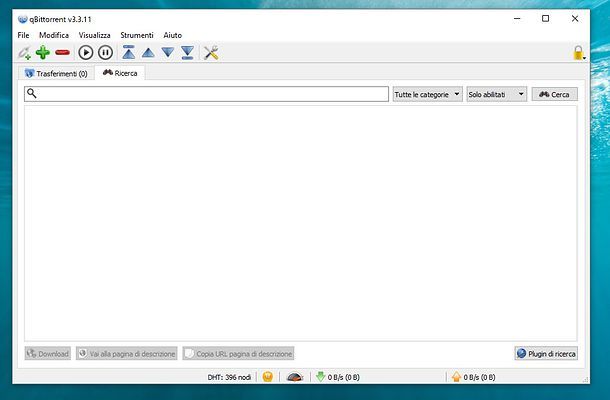Open the Modifica menu
Viewport: 610px width, 400px height.
point(54,35)
